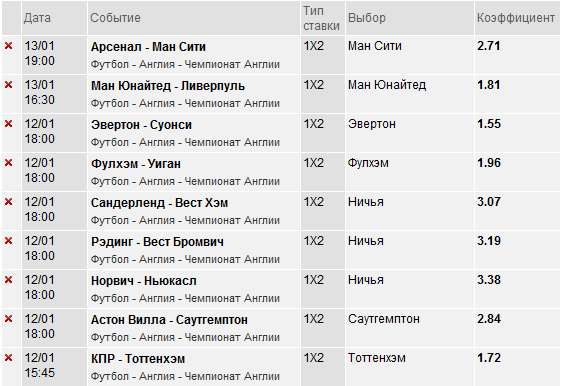This screenshot has width=561, height=386.
Task: Delete the Рэдинг - Вест Бромвич selection
Action: (8, 241)
